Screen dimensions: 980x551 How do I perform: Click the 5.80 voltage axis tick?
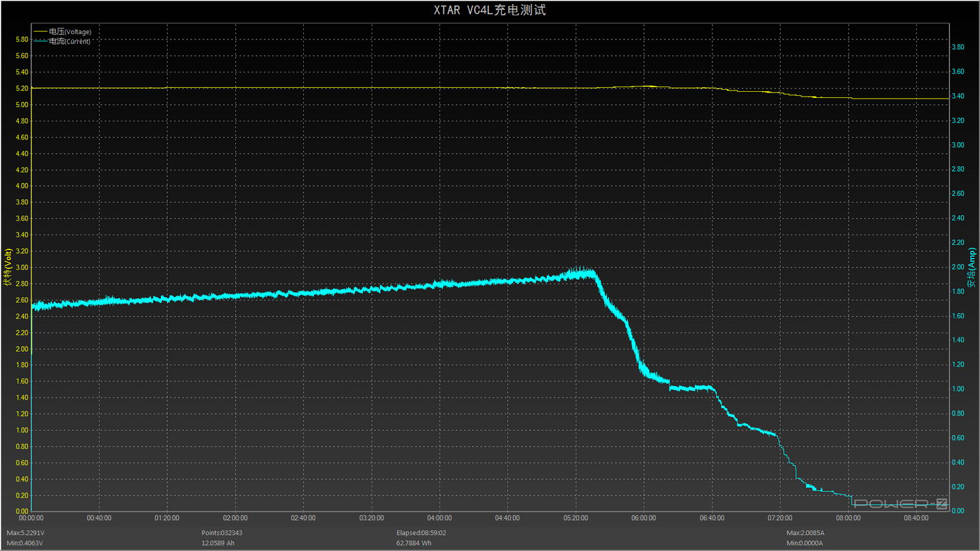[21, 40]
